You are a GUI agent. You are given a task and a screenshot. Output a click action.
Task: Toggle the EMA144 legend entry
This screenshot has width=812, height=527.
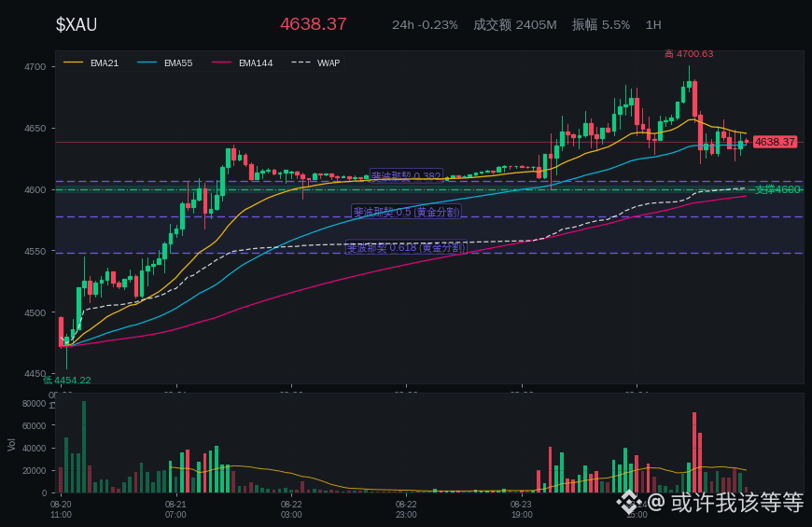tap(243, 63)
